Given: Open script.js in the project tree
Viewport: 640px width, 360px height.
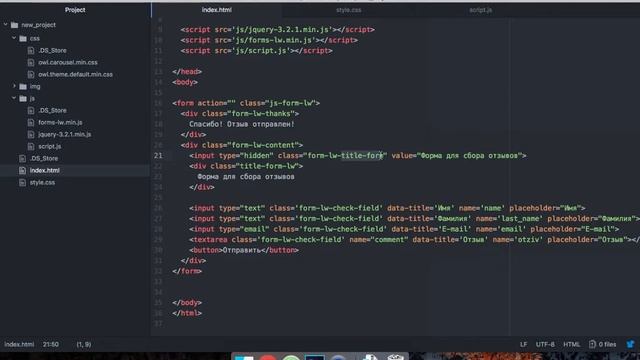Looking at the screenshot, I should click(x=49, y=147).
